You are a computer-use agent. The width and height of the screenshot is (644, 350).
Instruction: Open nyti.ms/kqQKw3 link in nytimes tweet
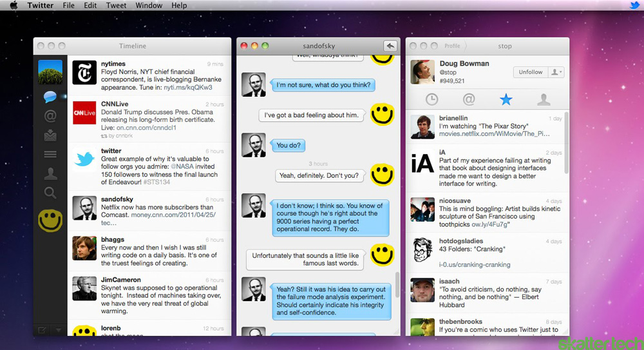click(x=187, y=87)
